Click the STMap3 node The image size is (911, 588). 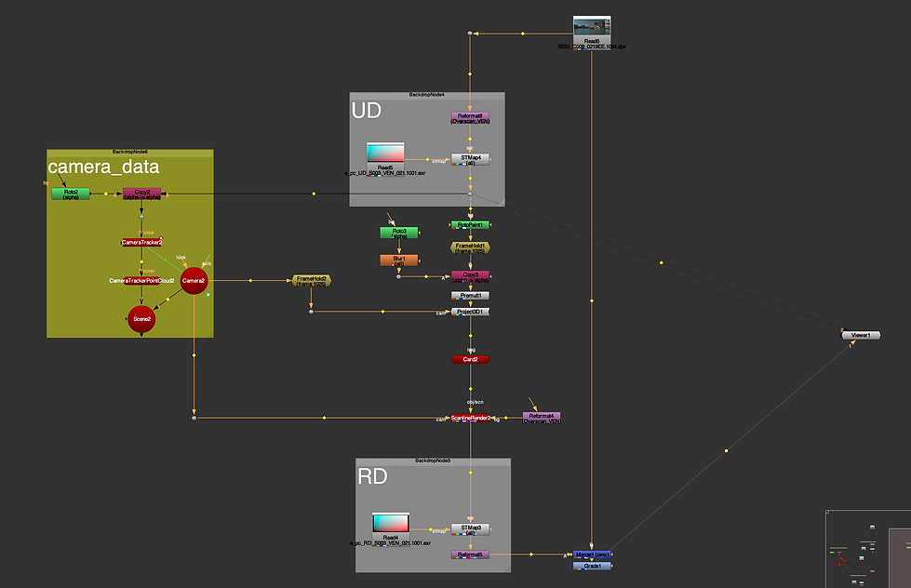tap(471, 530)
